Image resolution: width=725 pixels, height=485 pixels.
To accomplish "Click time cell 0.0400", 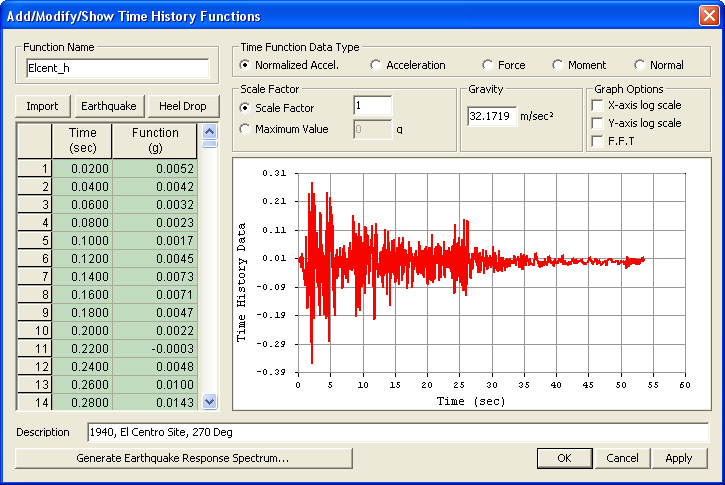I will pos(82,186).
